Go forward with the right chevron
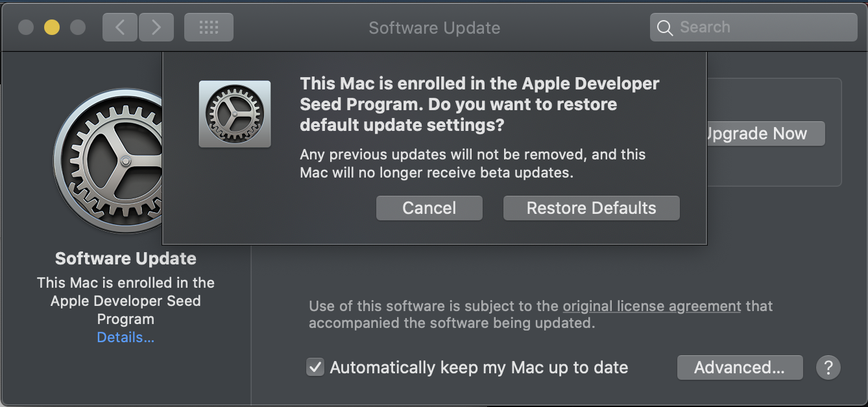This screenshot has width=868, height=407. pos(156,27)
